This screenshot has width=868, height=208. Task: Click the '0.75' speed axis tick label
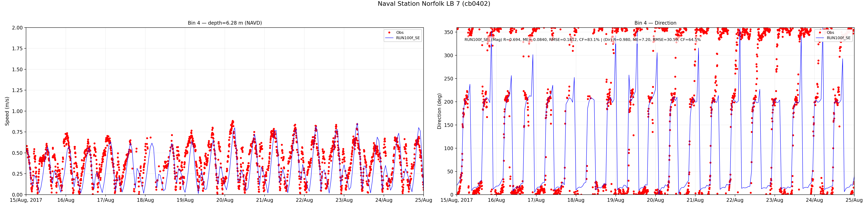[x=17, y=132]
